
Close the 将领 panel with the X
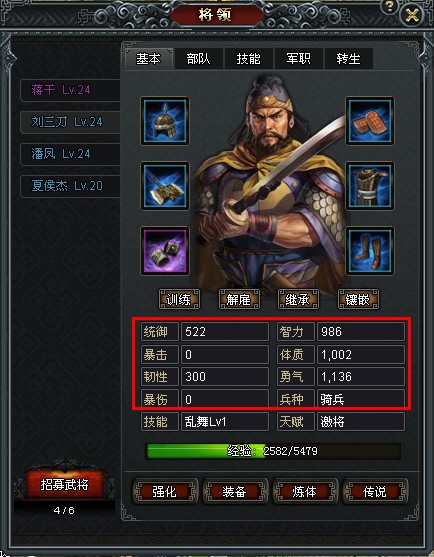(x=412, y=15)
